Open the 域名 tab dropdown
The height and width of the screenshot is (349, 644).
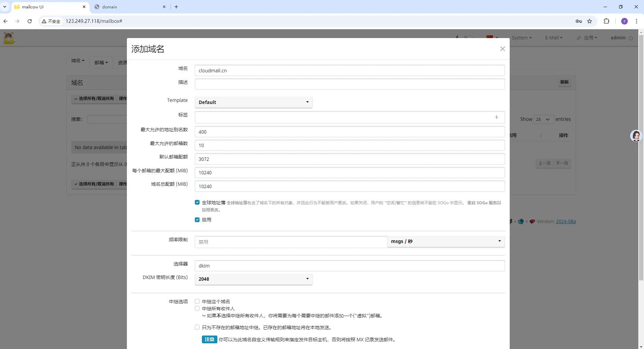click(78, 61)
